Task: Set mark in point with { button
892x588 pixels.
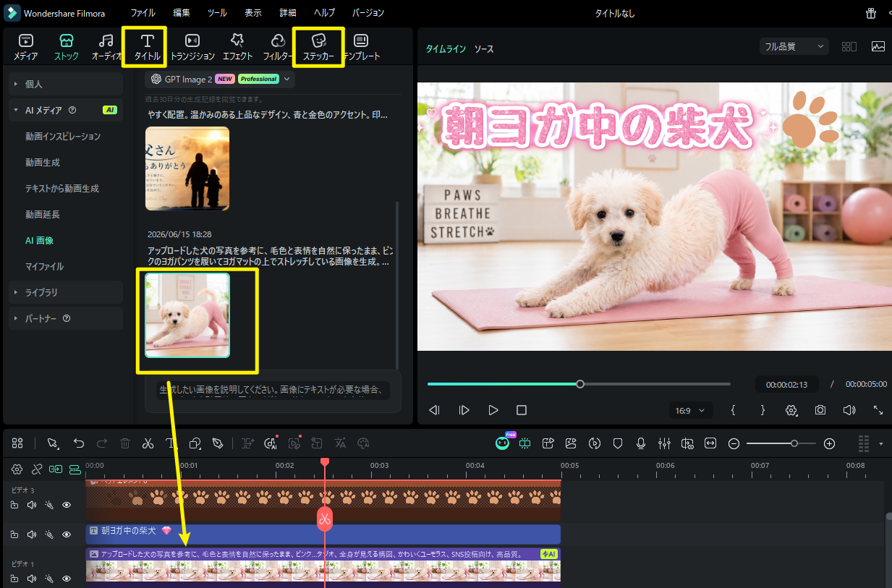Action: pyautogui.click(x=733, y=410)
